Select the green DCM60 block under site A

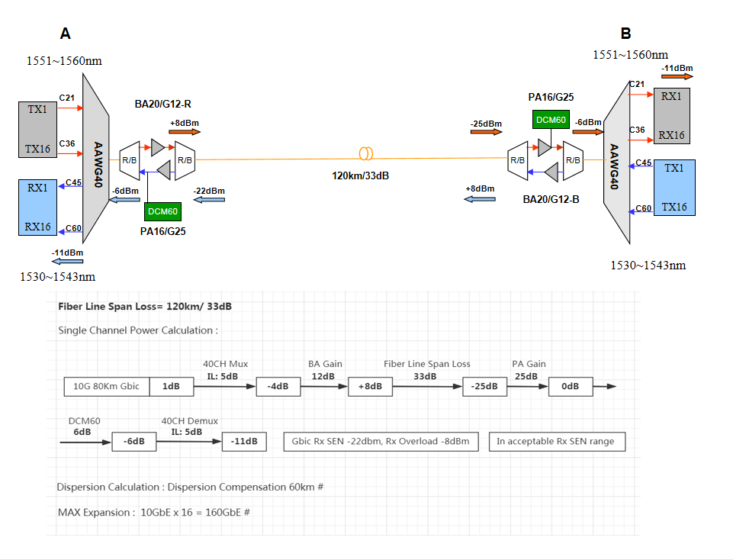[x=162, y=211]
